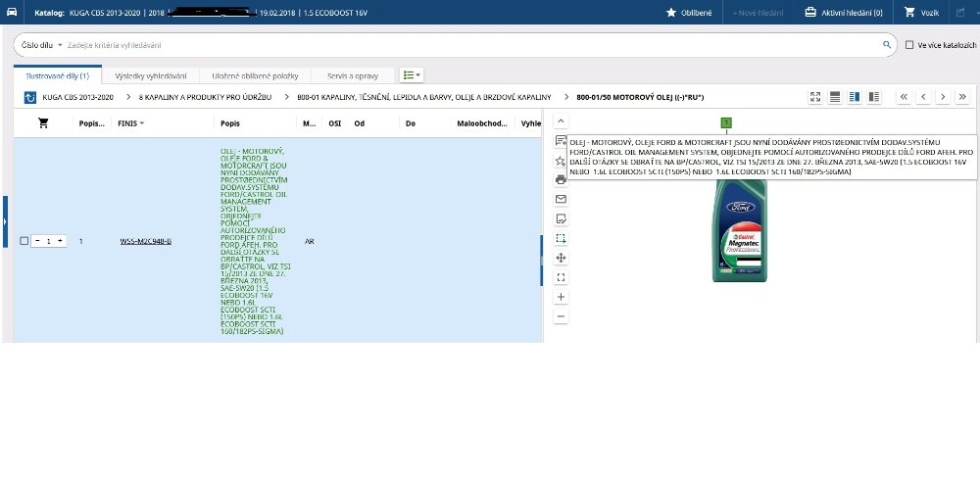Expand illustration to full screen with arrows icon
Image resolution: width=980 pixels, height=481 pixels.
pos(814,97)
